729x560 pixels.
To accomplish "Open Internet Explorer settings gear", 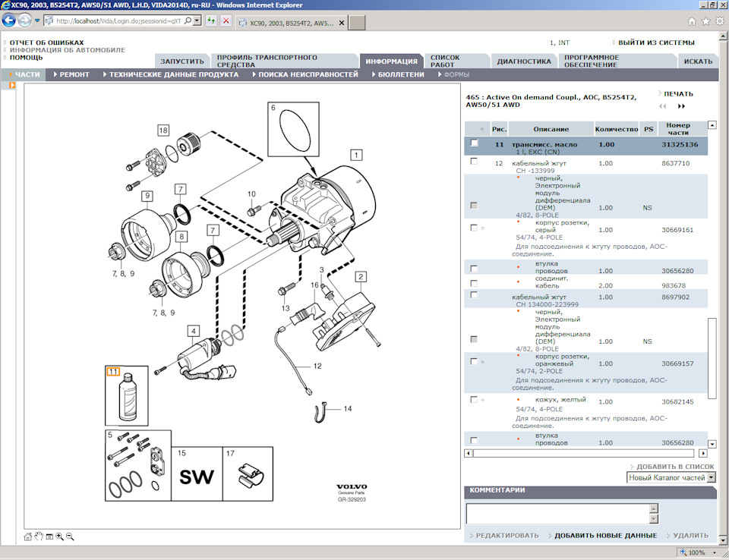I will (x=718, y=21).
